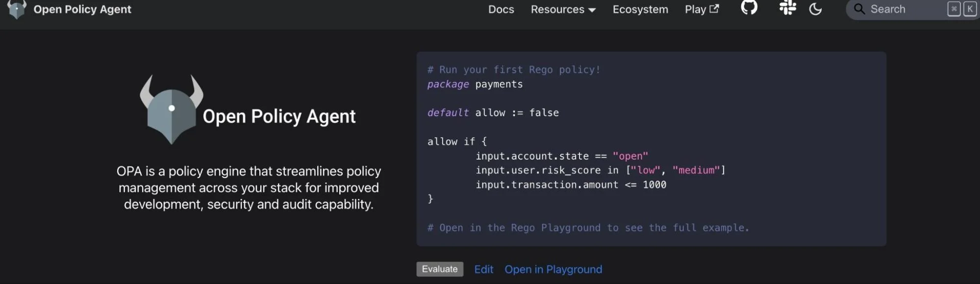Click the 'Open in the Rego Playground' comment

pos(588,228)
